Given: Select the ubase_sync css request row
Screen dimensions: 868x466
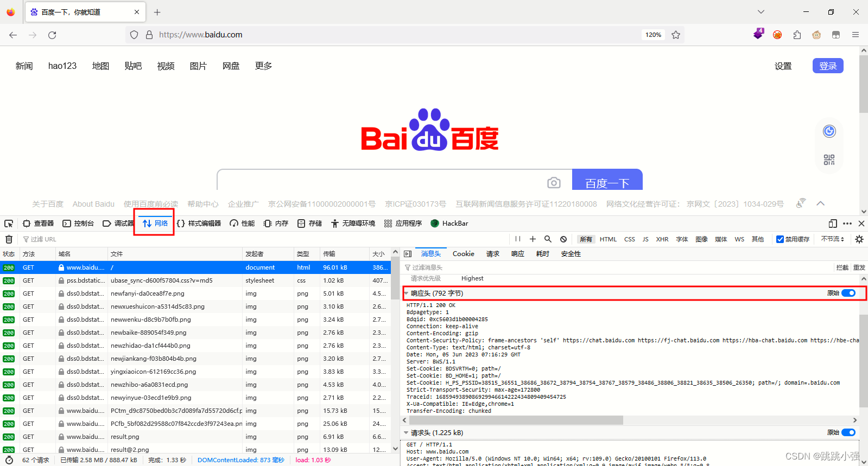Looking at the screenshot, I should tap(195, 280).
